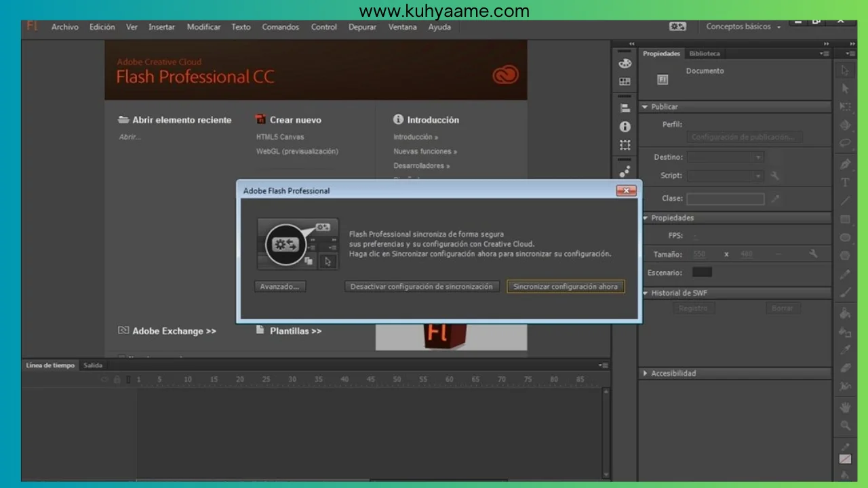Collapse the icon panel dock arrows

[x=632, y=44]
